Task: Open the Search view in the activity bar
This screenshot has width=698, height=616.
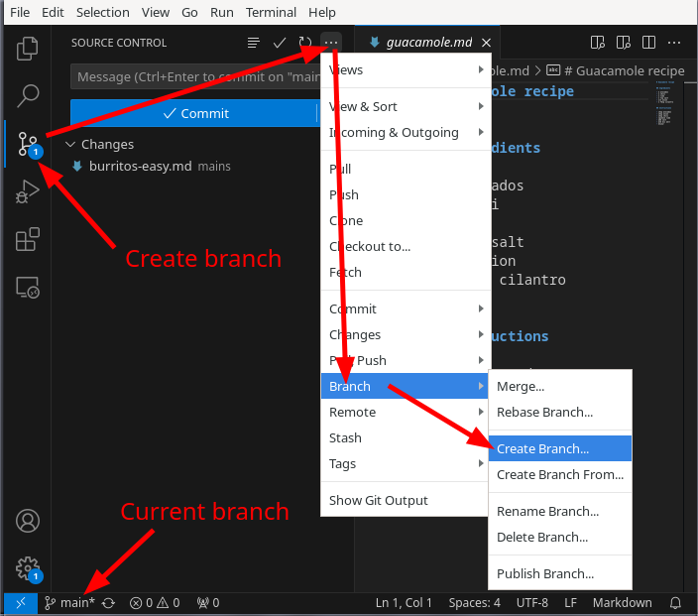Action: pos(27,95)
